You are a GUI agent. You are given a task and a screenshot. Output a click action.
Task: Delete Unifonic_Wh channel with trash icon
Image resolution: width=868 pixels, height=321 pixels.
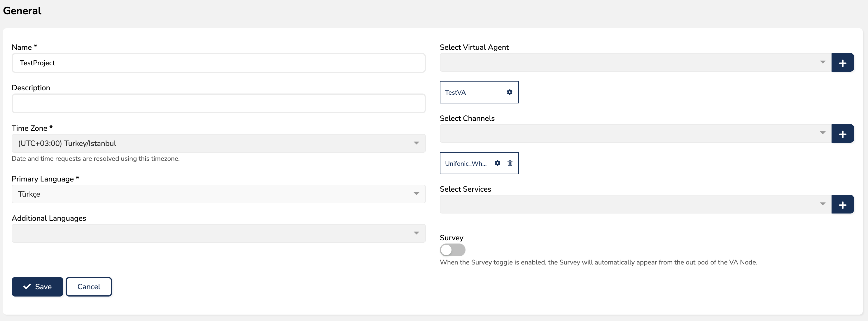coord(510,163)
